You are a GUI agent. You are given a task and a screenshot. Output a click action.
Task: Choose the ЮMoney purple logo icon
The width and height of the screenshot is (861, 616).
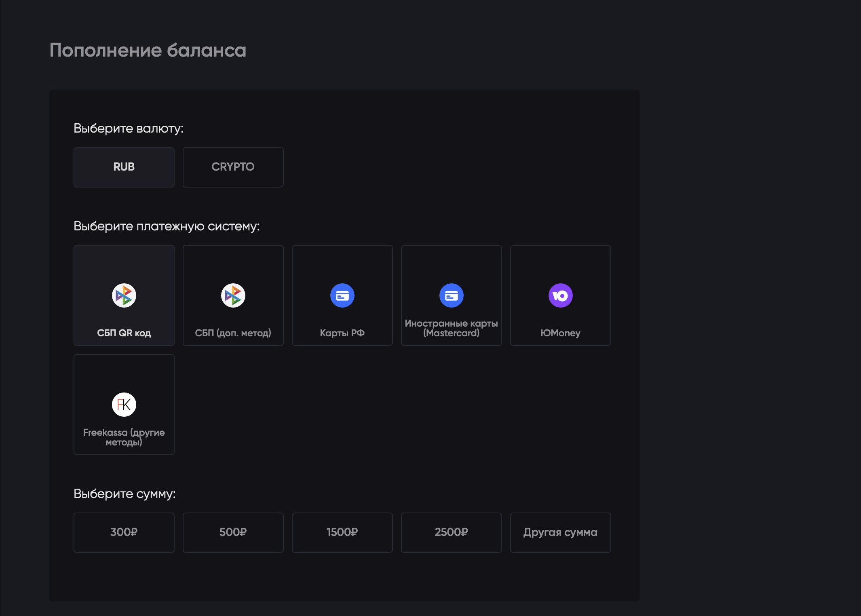561,295
